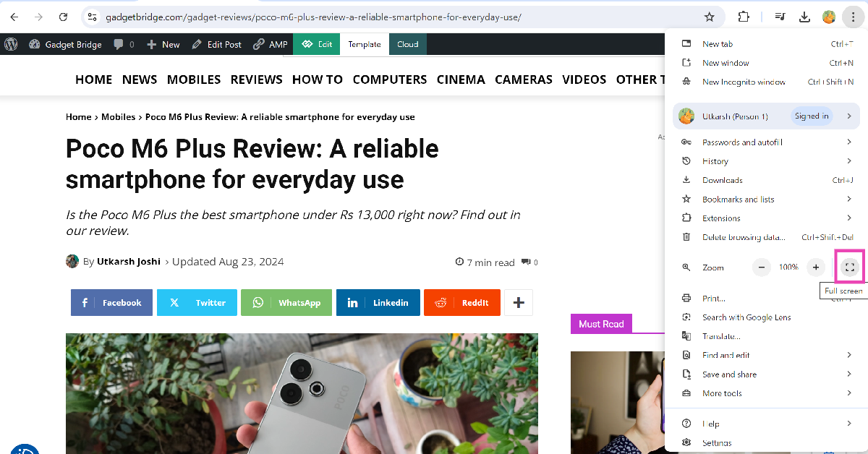
Task: Select the Template tab
Action: [x=365, y=44]
